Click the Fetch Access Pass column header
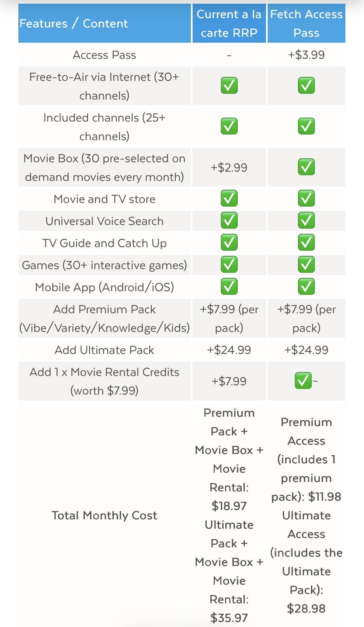Image resolution: width=364 pixels, height=627 pixels. tap(306, 23)
